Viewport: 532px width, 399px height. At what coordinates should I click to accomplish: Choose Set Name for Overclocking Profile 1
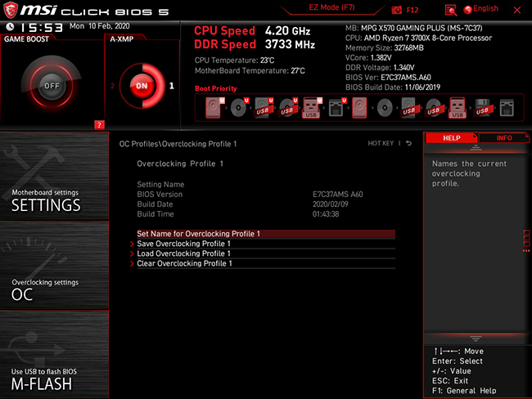pyautogui.click(x=266, y=234)
